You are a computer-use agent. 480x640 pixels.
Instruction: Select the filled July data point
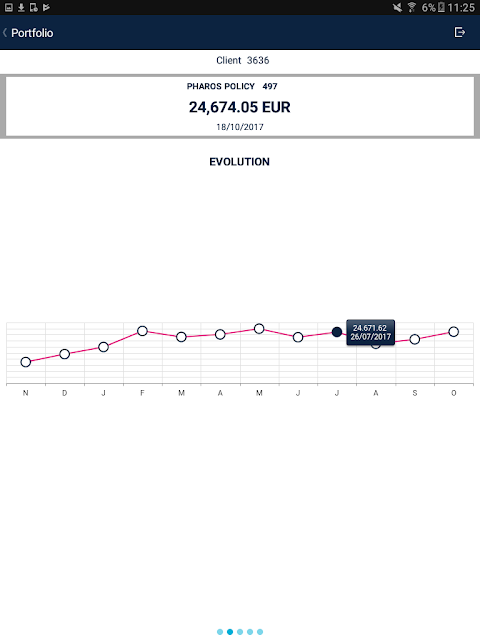click(337, 332)
